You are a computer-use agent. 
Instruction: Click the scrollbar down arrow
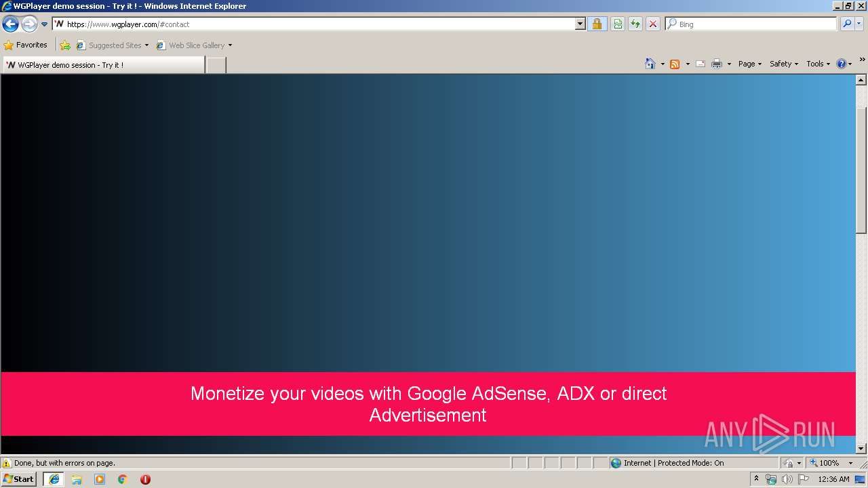point(861,448)
